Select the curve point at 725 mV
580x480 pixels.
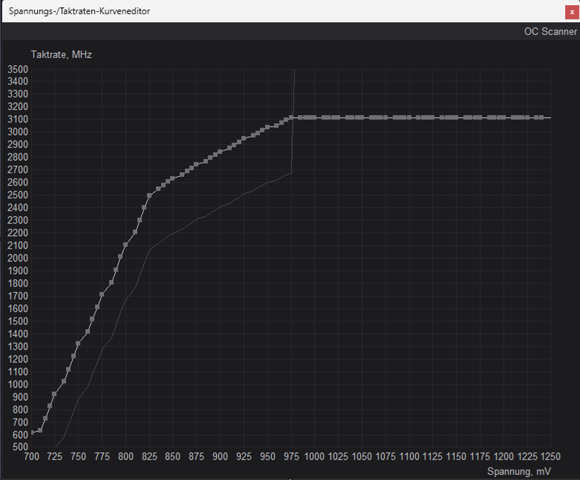(x=54, y=394)
